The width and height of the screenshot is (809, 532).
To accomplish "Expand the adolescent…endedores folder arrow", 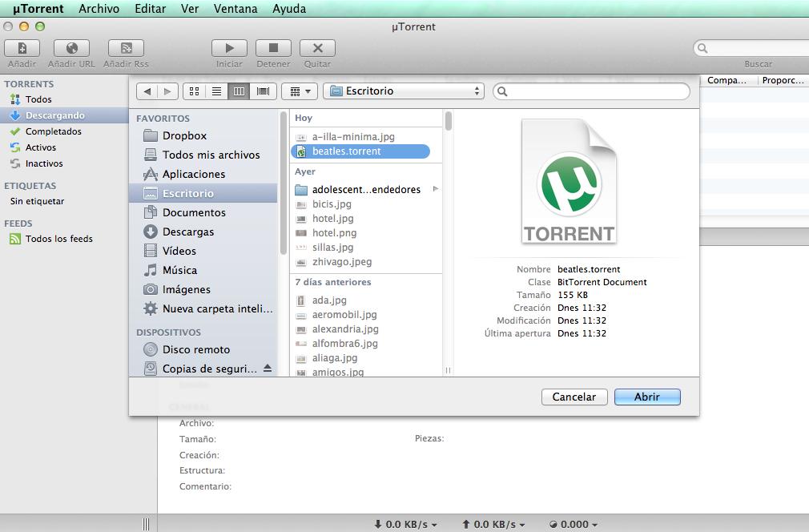I will point(436,190).
